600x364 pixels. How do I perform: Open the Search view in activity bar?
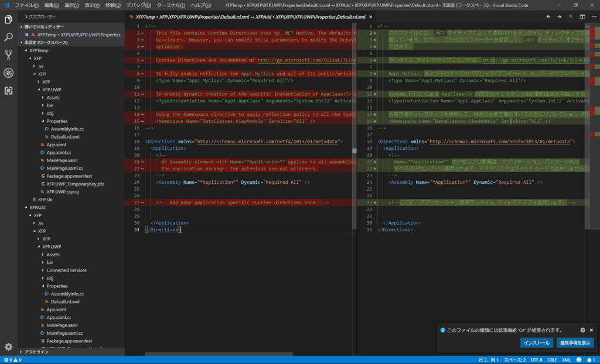click(x=8, y=37)
